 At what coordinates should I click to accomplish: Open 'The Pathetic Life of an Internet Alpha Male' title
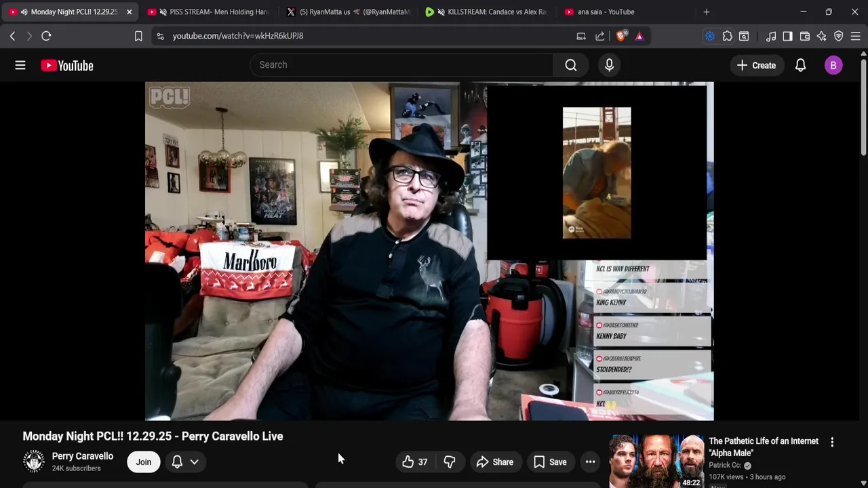(x=764, y=447)
